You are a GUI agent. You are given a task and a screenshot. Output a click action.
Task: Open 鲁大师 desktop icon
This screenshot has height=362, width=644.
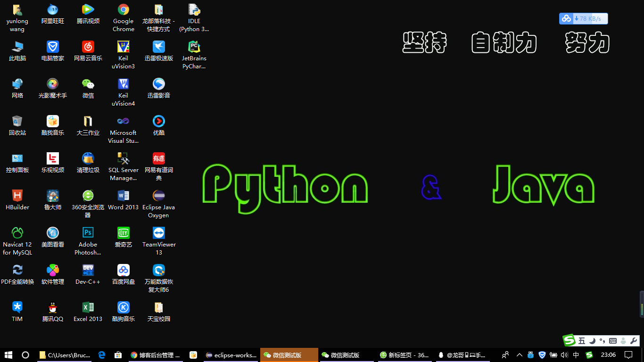click(x=53, y=200)
